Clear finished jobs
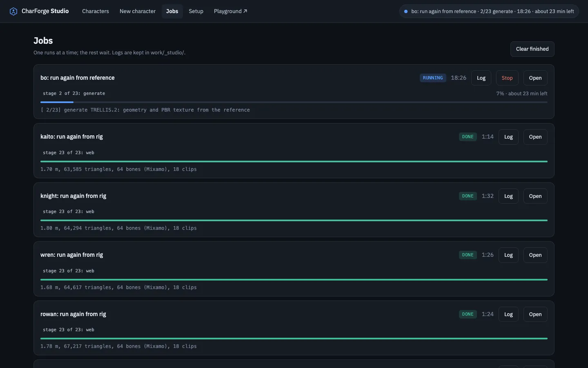This screenshot has width=588, height=368. pyautogui.click(x=532, y=49)
